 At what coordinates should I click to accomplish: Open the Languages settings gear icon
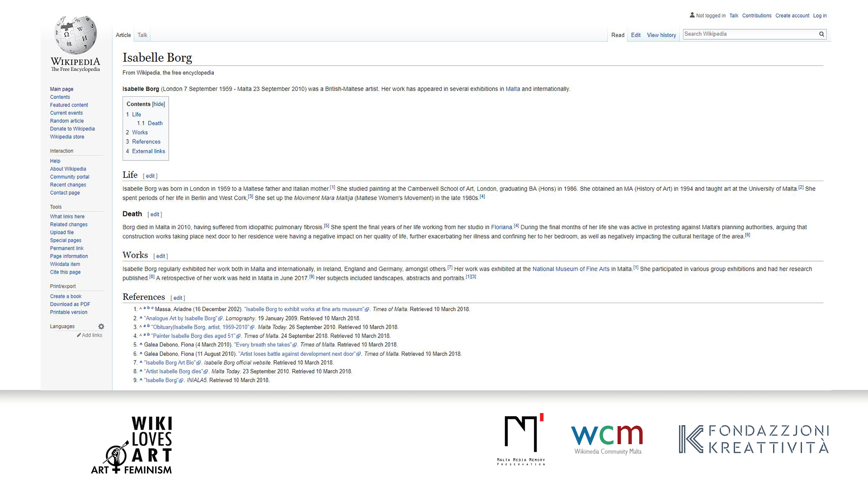pos(101,327)
